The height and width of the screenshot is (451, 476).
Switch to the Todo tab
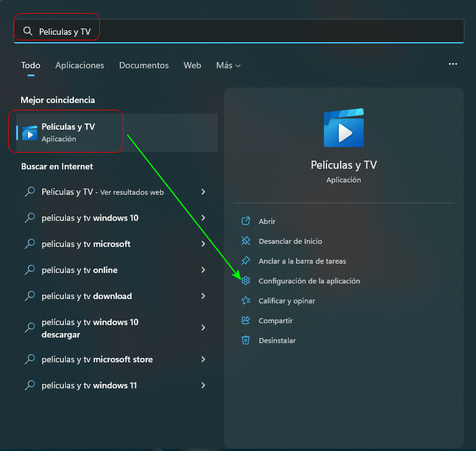tap(30, 65)
